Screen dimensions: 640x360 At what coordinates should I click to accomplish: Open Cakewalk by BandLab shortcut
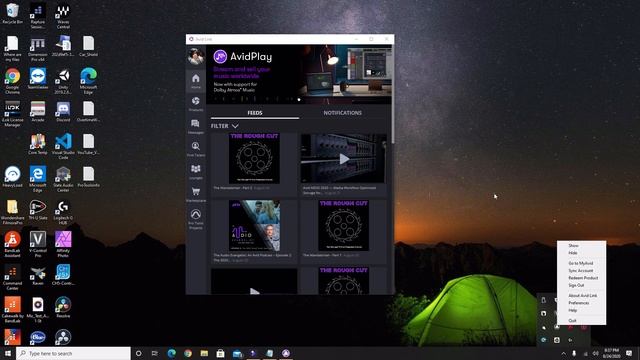[x=12, y=309]
